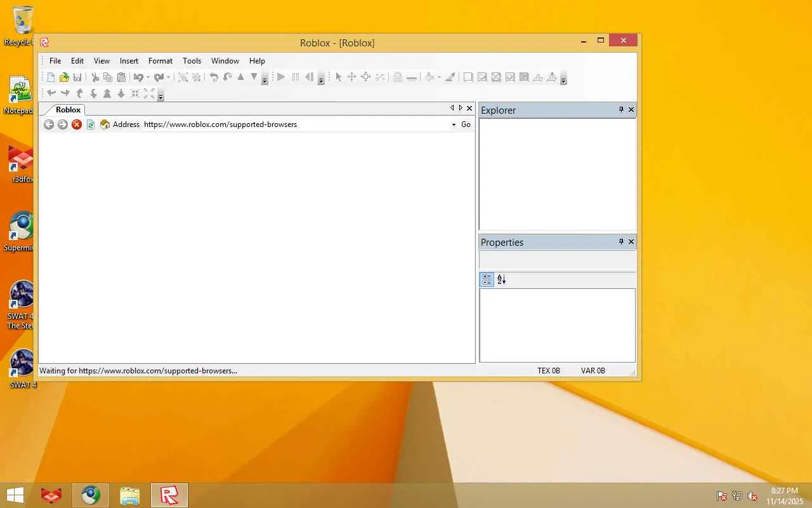
Task: Click the Cut scissors icon
Action: [95, 77]
